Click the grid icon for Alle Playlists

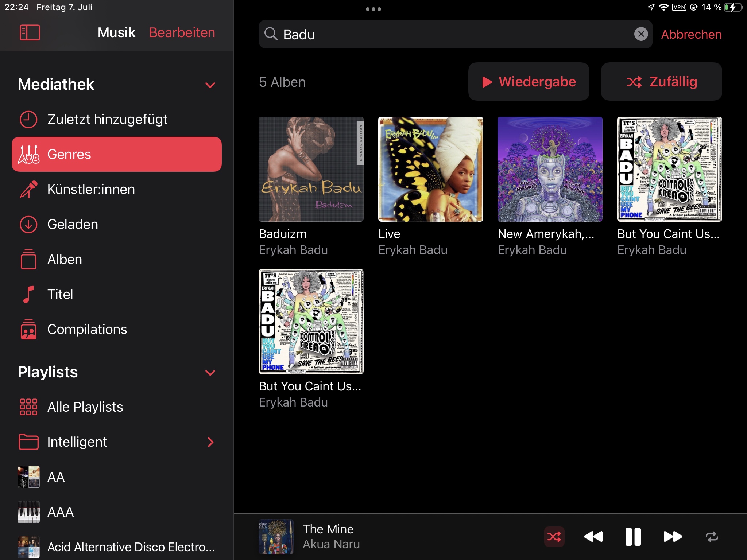28,407
